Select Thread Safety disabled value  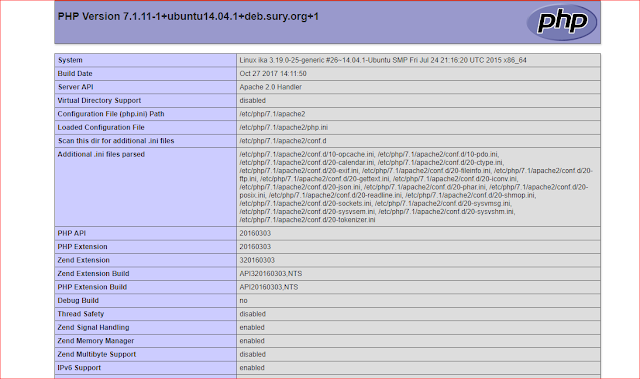253,314
